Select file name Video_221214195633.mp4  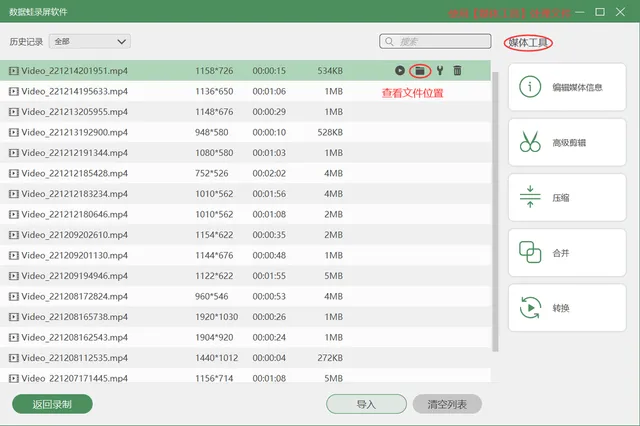tap(74, 91)
